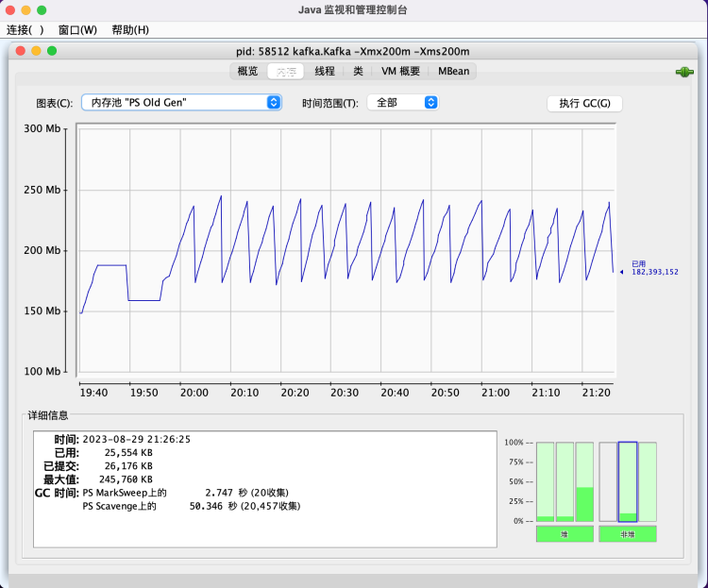The image size is (708, 588).
Task: Click the 执行 GC button
Action: tap(584, 104)
